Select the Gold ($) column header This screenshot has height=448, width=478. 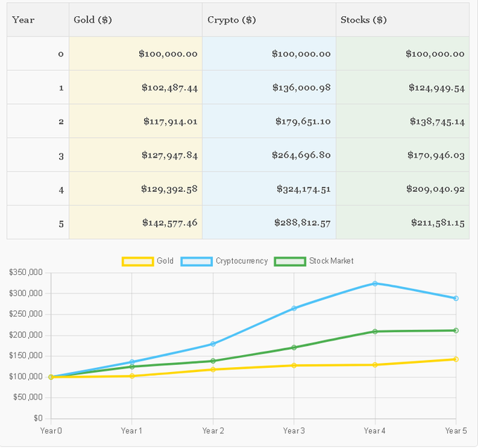pos(136,20)
